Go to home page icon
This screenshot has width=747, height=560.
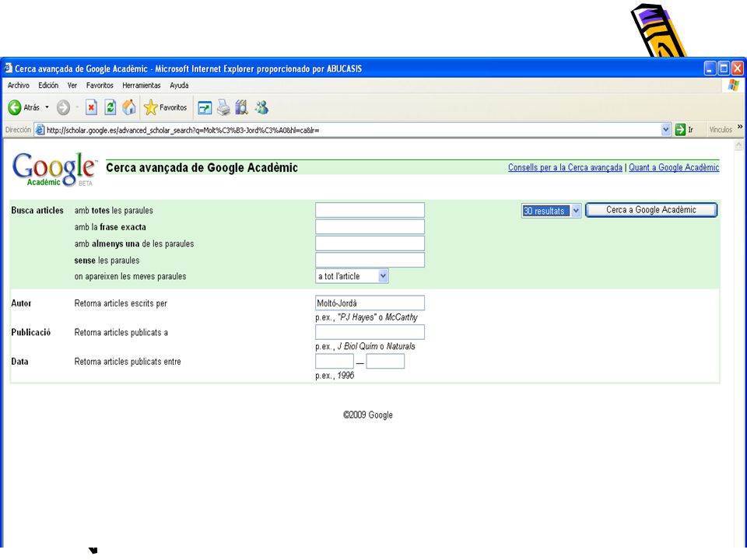pos(129,107)
